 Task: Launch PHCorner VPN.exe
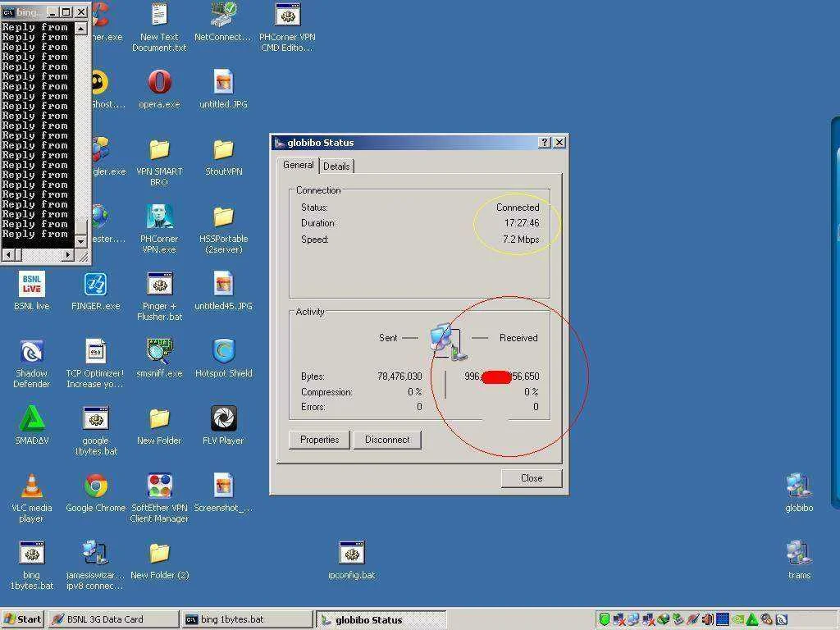pyautogui.click(x=159, y=229)
